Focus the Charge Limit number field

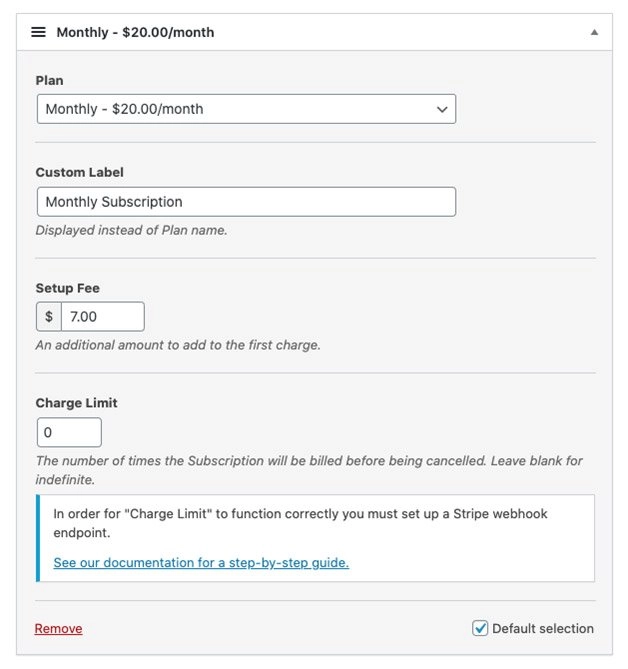pyautogui.click(x=69, y=433)
